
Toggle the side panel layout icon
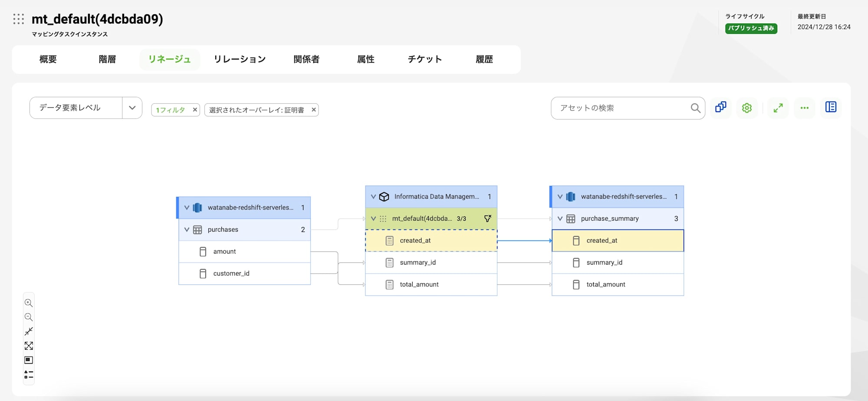point(831,107)
